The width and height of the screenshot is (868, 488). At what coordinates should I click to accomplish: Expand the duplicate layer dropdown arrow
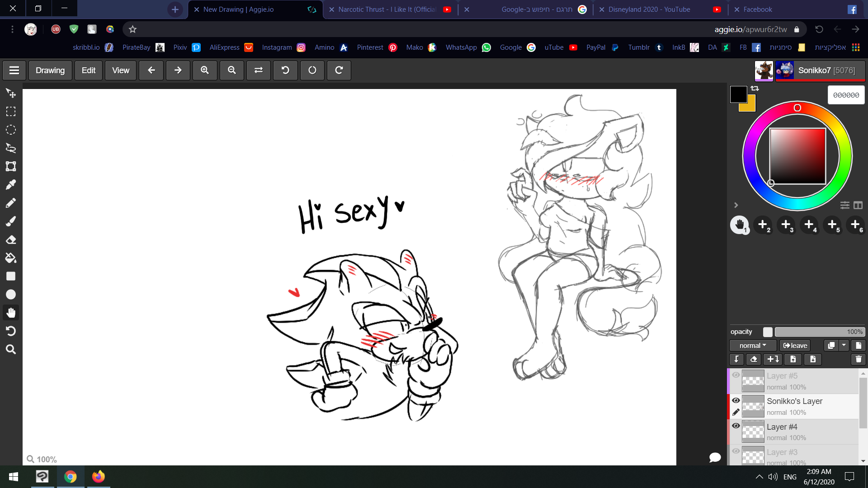tap(844, 345)
